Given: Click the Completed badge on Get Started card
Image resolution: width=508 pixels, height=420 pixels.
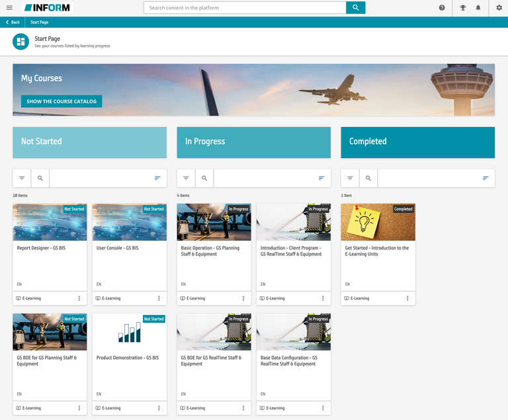Looking at the screenshot, I should 403,209.
